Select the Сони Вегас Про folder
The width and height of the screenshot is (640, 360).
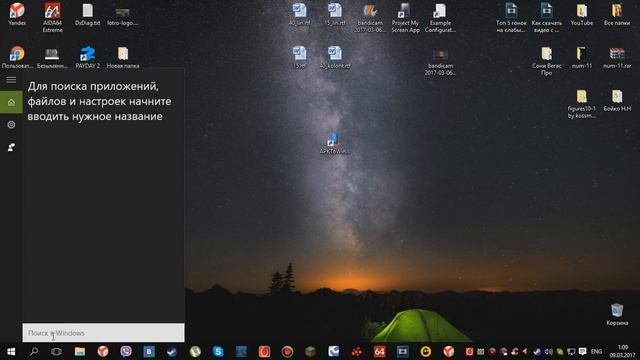point(547,61)
